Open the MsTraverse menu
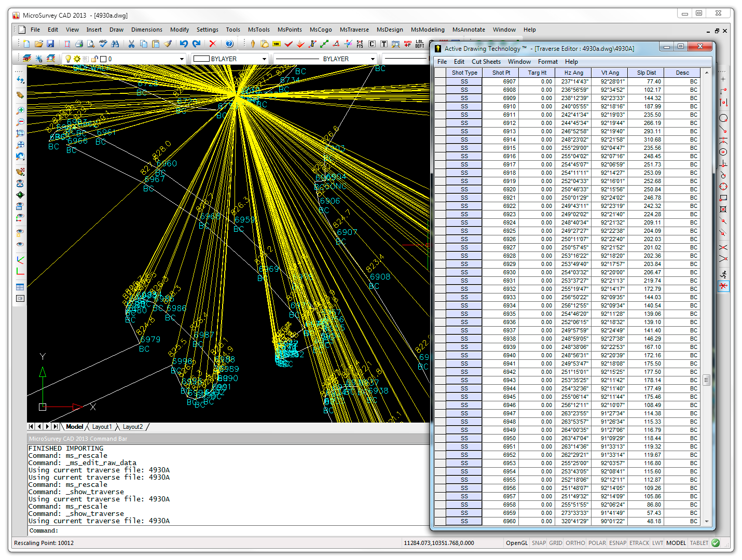The height and width of the screenshot is (560, 742). click(354, 30)
